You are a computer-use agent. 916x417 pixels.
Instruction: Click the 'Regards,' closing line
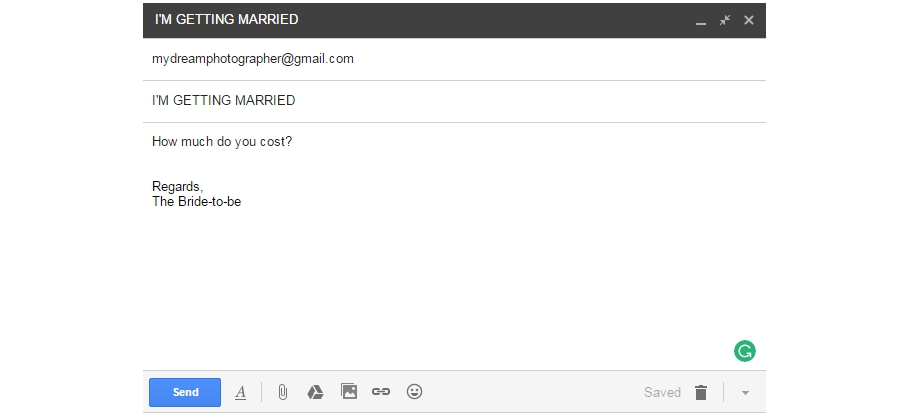point(178,186)
